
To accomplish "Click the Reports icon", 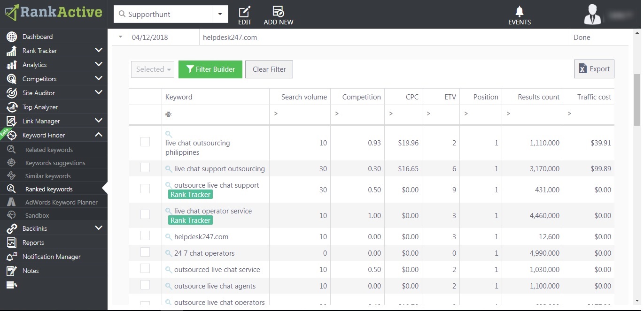I will point(12,243).
